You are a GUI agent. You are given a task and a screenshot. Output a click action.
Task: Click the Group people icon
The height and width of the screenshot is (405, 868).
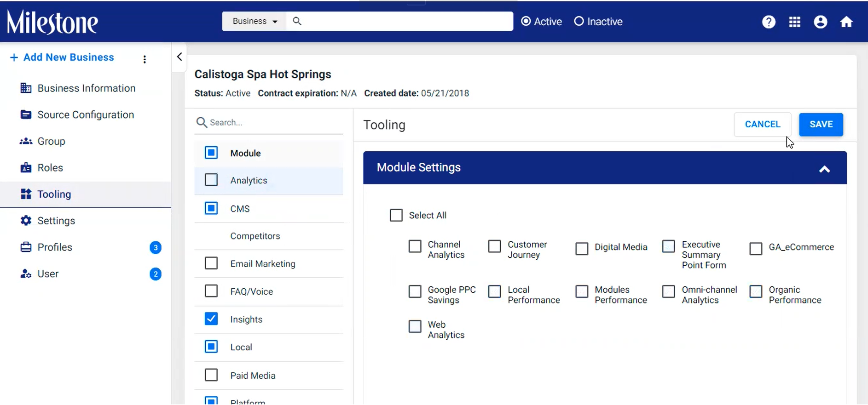pyautogui.click(x=26, y=141)
